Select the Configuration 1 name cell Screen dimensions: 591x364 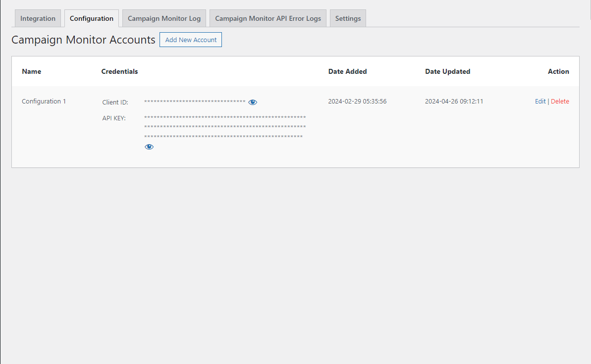44,102
